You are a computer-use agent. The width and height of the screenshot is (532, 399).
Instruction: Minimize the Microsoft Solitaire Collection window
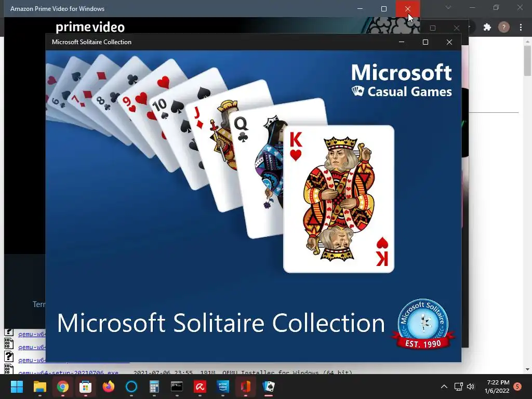tap(402, 42)
